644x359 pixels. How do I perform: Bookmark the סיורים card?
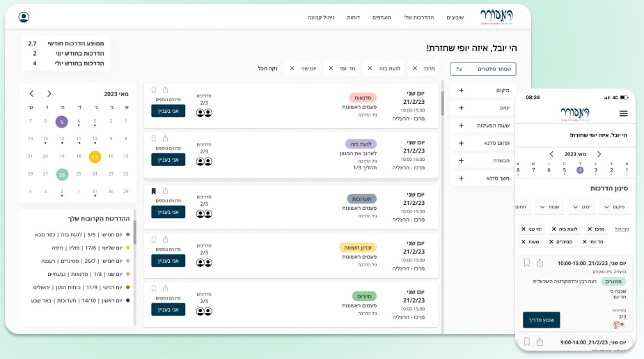pyautogui.click(x=154, y=289)
